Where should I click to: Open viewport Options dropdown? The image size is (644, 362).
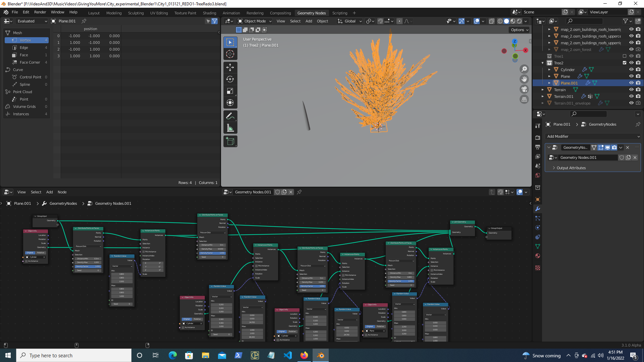pyautogui.click(x=520, y=30)
